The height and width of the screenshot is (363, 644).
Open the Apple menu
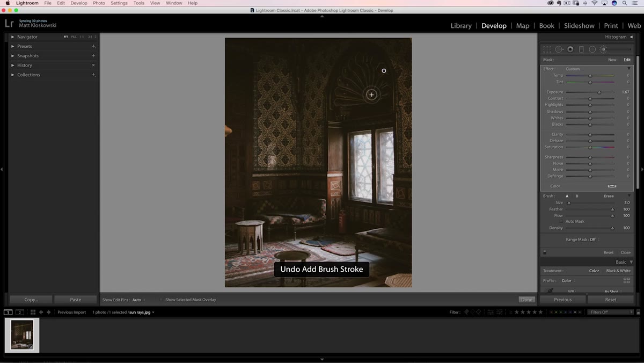coord(8,3)
